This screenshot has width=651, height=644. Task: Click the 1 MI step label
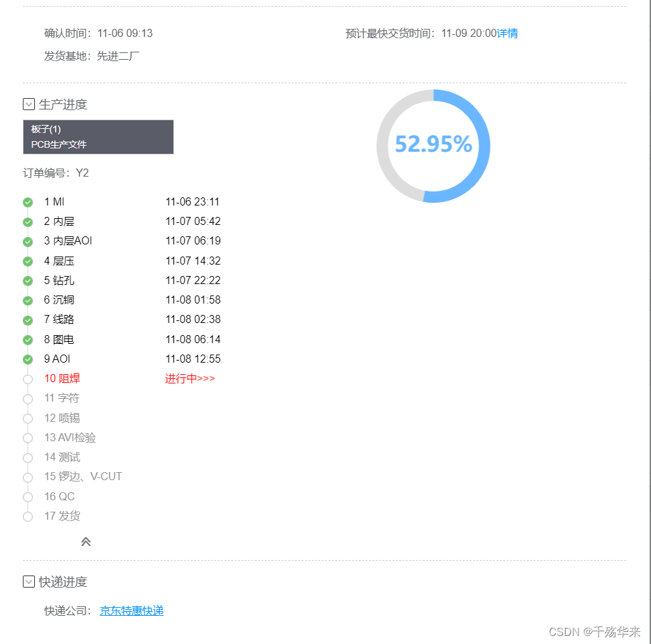(54, 201)
